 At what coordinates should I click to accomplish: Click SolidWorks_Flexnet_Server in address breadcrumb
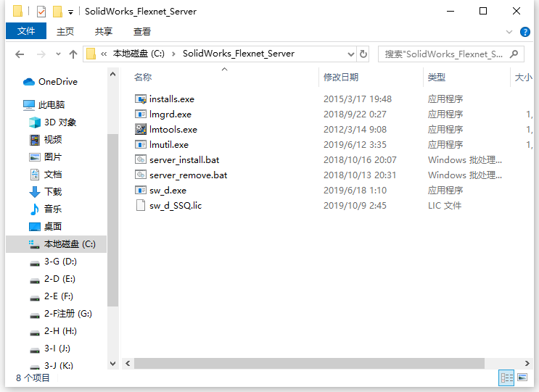pos(239,54)
